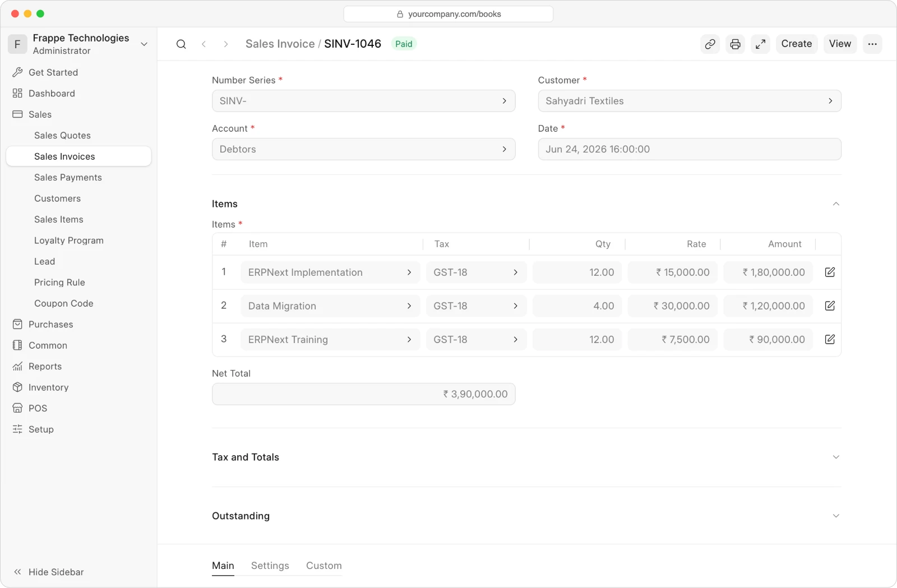Viewport: 897px width, 588px height.
Task: Click the POS storefront icon
Action: point(17,408)
